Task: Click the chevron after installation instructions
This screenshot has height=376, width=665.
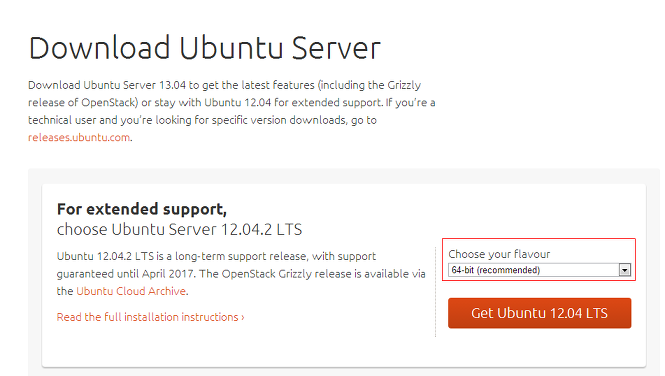Action: point(243,318)
